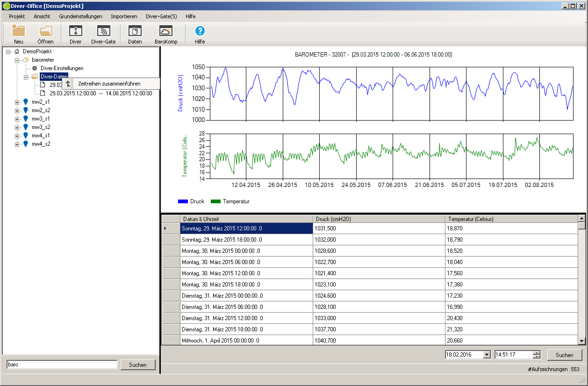Choose Zeitreihen zusammenführen from context menu
Screen dimensions: 588x386
pyautogui.click(x=109, y=84)
